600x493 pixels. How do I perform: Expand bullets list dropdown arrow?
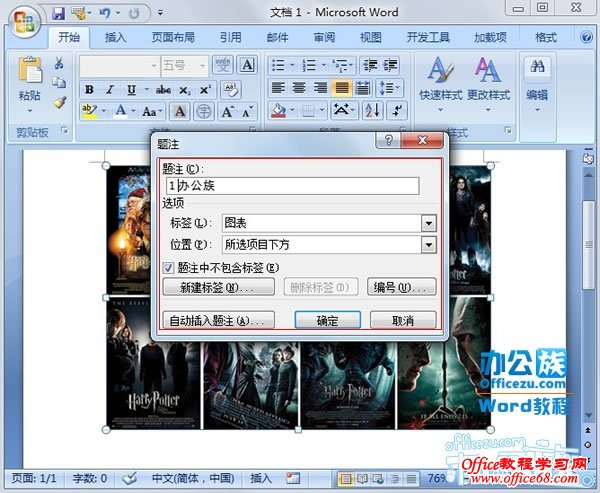click(292, 65)
